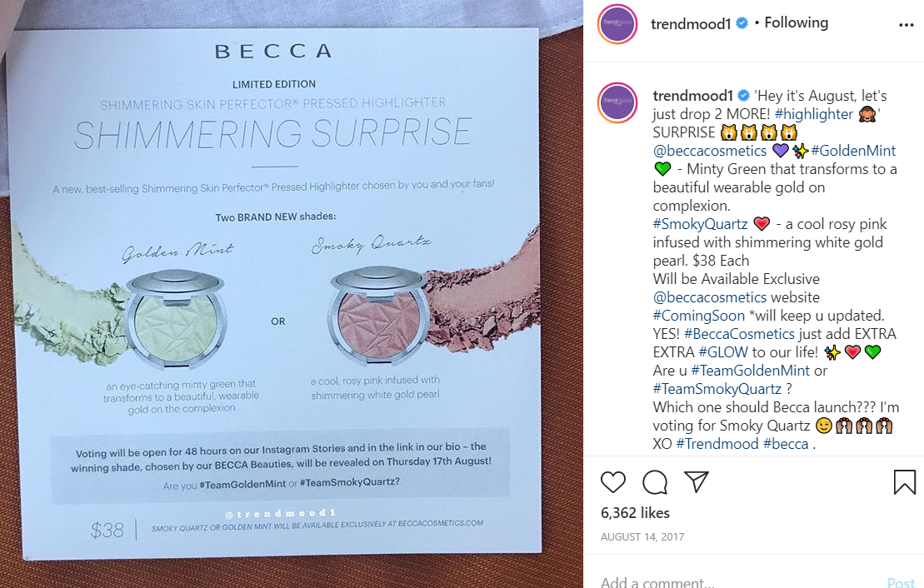This screenshot has height=588, width=924.
Task: Click the comment speech bubble icon
Action: pyautogui.click(x=655, y=481)
